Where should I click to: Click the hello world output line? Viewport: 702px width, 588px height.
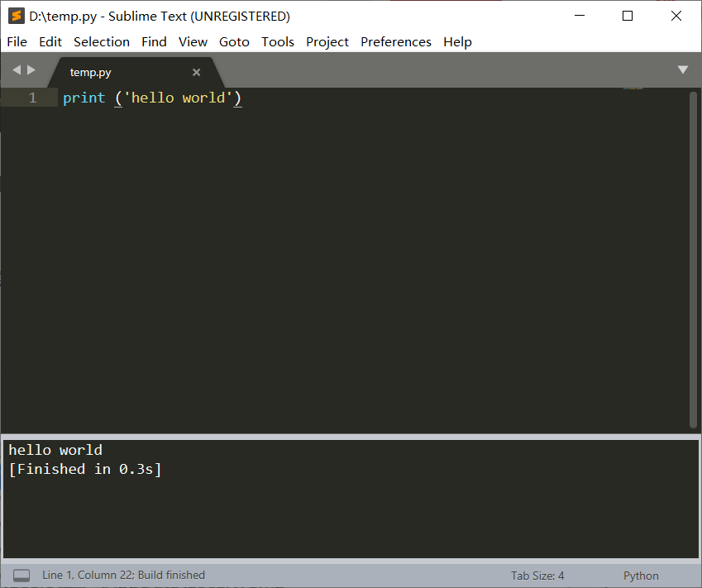coord(55,450)
